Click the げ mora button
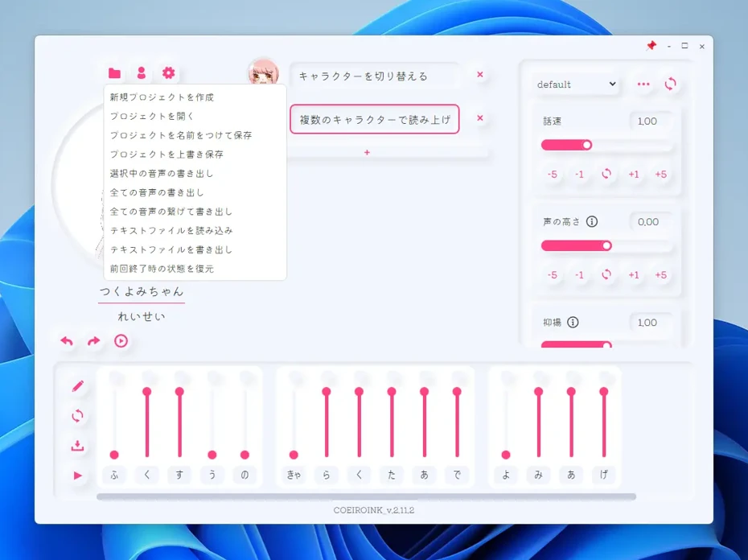This screenshot has width=748, height=560. coord(603,475)
